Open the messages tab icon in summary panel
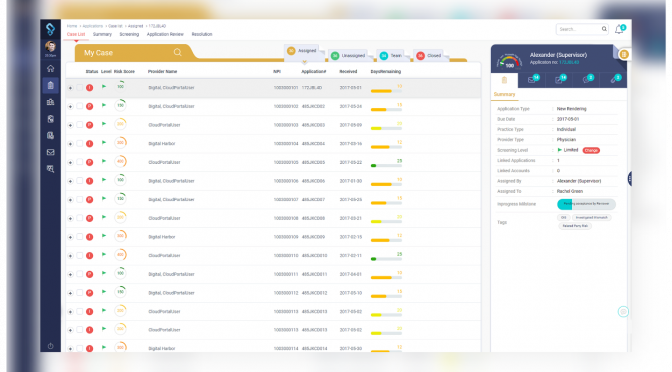672x372 pixels. coord(531,80)
